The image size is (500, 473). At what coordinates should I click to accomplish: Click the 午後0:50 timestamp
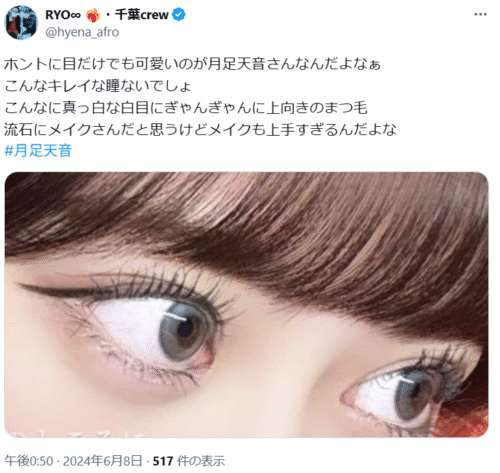pos(29,461)
